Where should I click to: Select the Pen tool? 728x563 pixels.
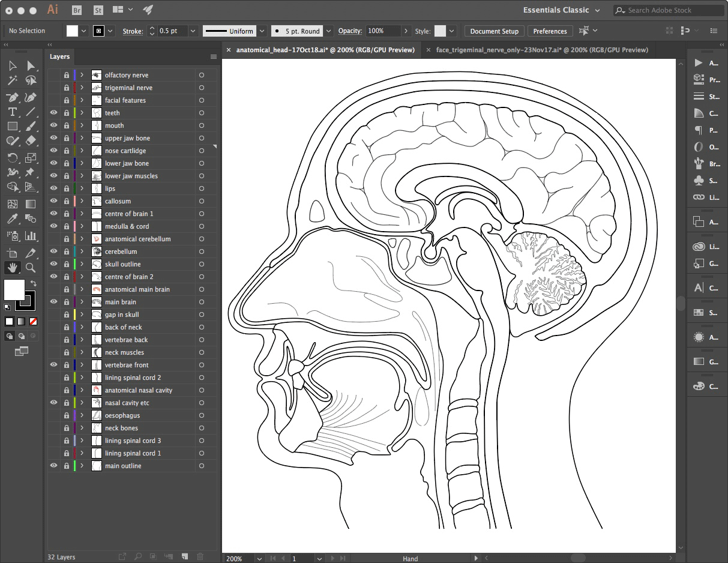point(12,97)
